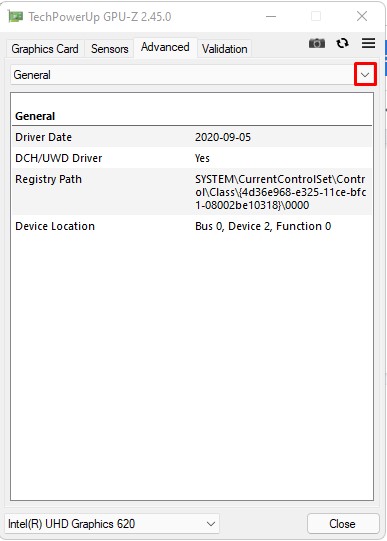Image resolution: width=387 pixels, height=541 pixels.
Task: Select the Registry Path entry
Action: tap(192, 192)
